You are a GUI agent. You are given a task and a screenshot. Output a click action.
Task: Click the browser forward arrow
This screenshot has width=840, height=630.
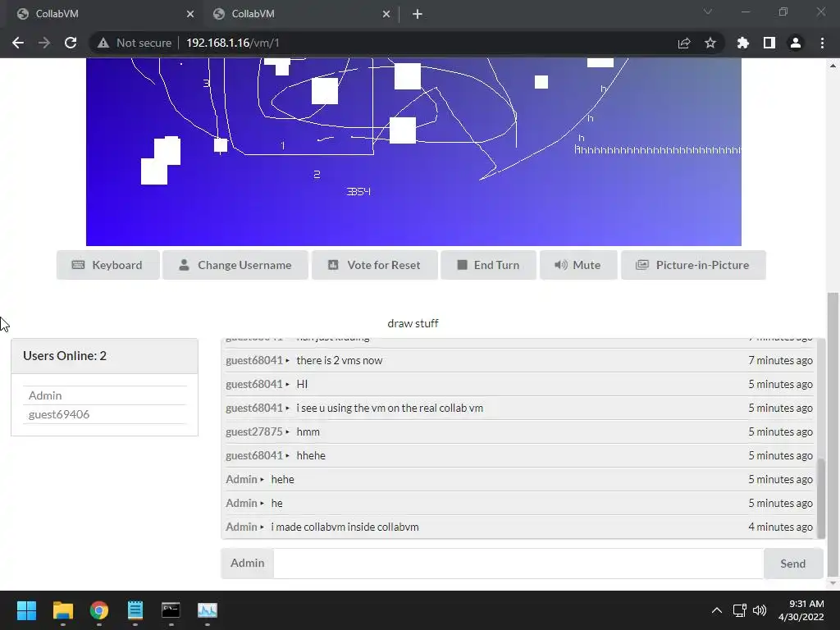pos(44,43)
